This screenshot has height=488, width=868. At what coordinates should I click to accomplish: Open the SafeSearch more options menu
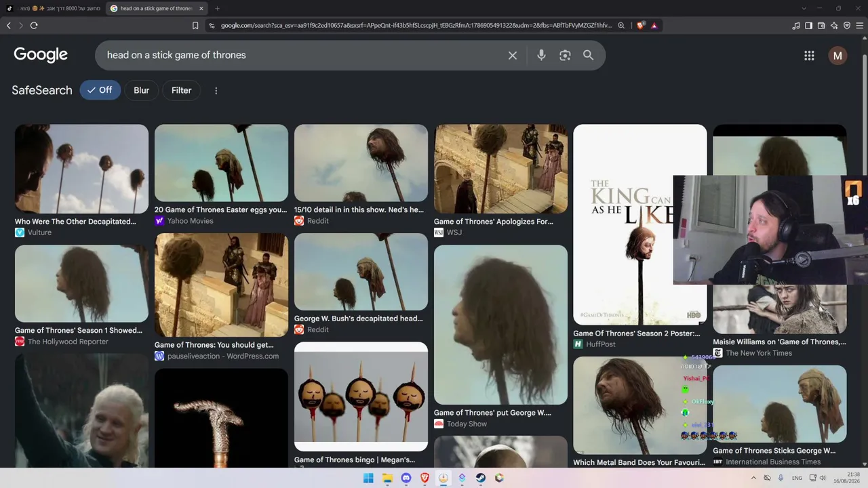coord(216,90)
